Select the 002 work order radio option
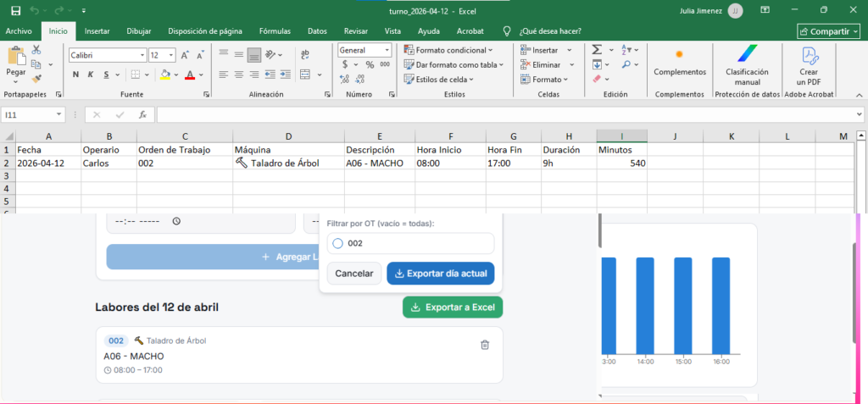 coord(337,243)
